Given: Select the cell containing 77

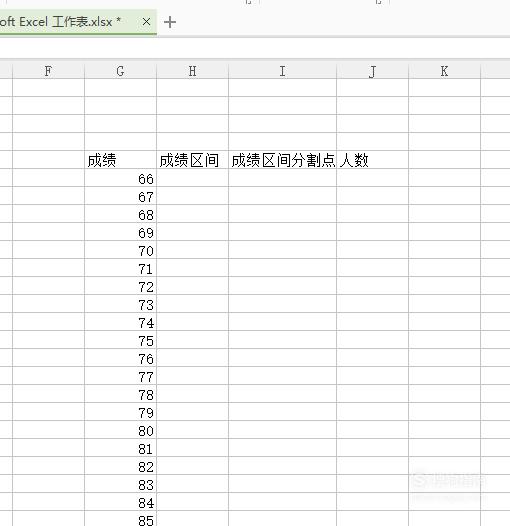Looking at the screenshot, I should (120, 376).
